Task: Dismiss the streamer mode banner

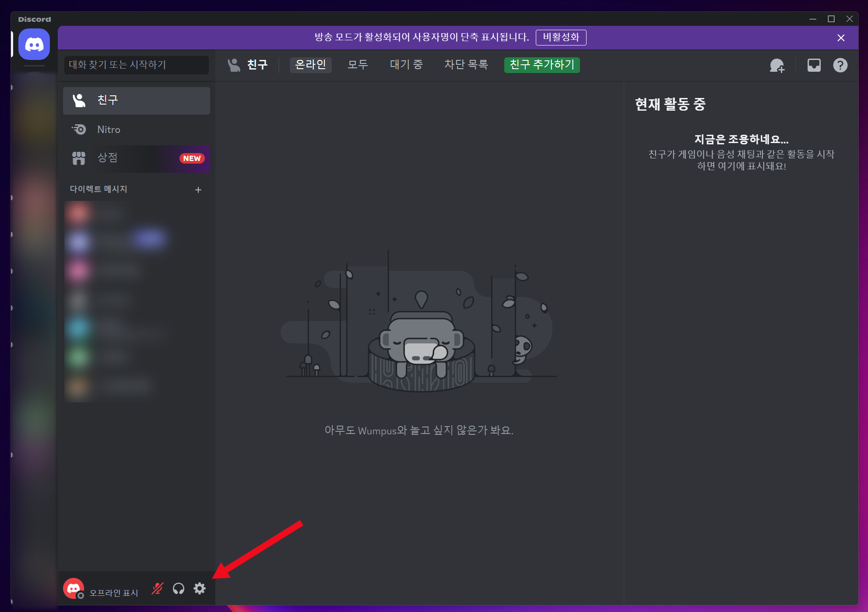Action: (840, 38)
